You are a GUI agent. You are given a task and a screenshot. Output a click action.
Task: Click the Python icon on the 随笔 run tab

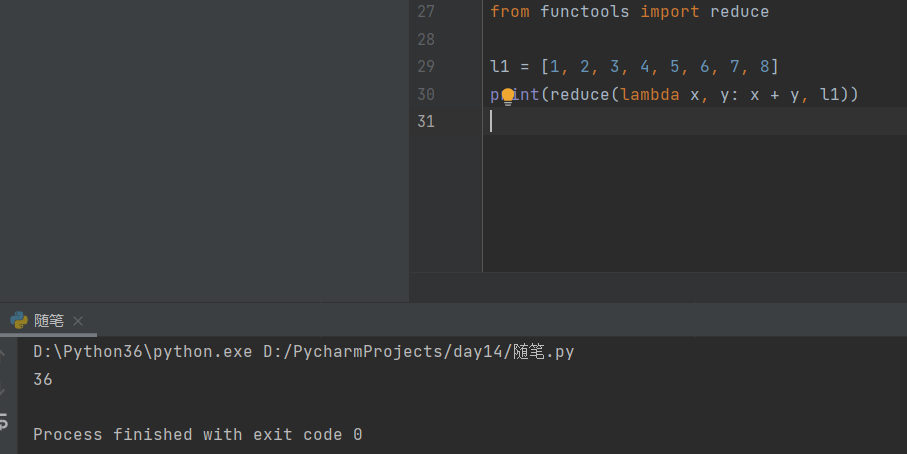pos(19,320)
